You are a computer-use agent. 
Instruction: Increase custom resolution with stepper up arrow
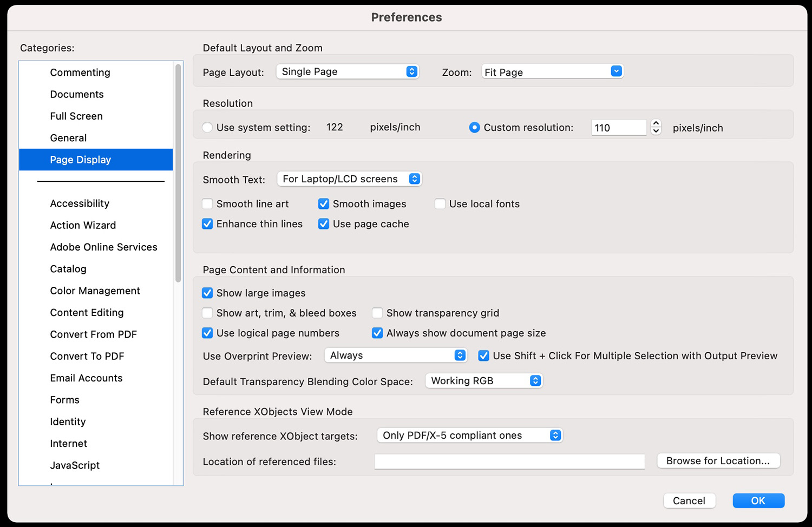[656, 123]
